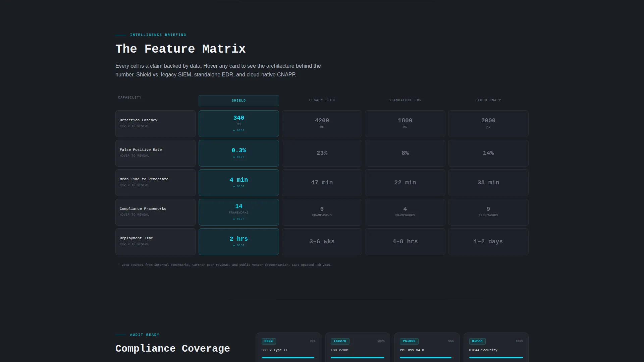Click the Cloud CNAPP 9 frameworks cell
This screenshot has width=644, height=362.
point(488,212)
